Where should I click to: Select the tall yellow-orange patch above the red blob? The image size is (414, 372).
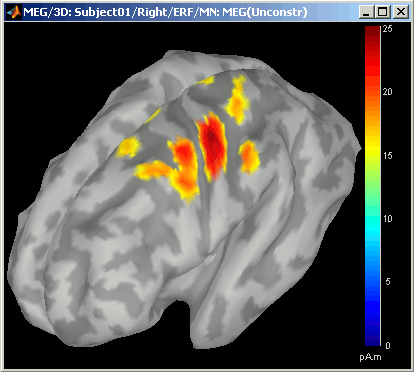[237, 100]
